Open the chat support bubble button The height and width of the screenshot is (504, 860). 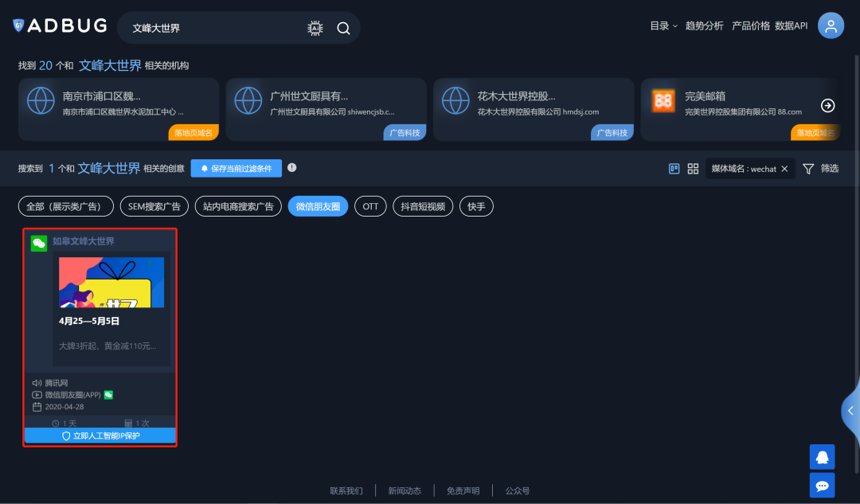[x=822, y=486]
